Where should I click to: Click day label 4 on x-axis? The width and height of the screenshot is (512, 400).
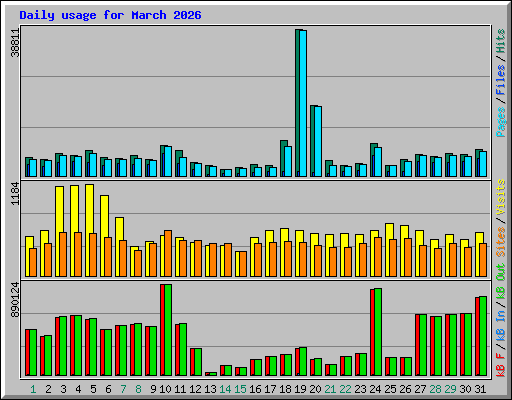(78, 389)
